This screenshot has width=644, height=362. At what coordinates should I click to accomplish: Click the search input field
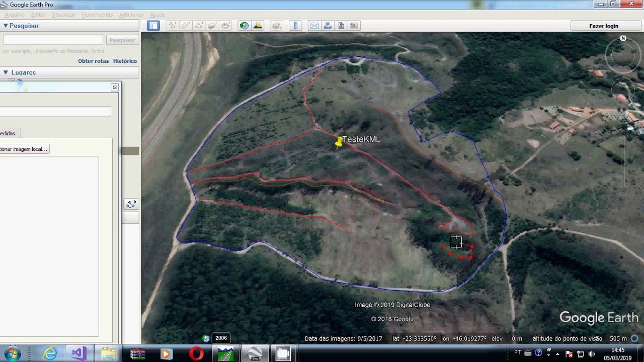pyautogui.click(x=53, y=40)
